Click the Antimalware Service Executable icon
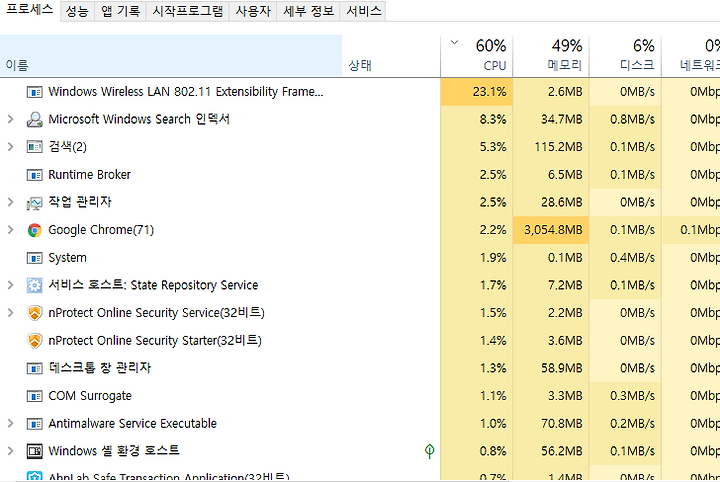This screenshot has width=720, height=482. pos(34,424)
